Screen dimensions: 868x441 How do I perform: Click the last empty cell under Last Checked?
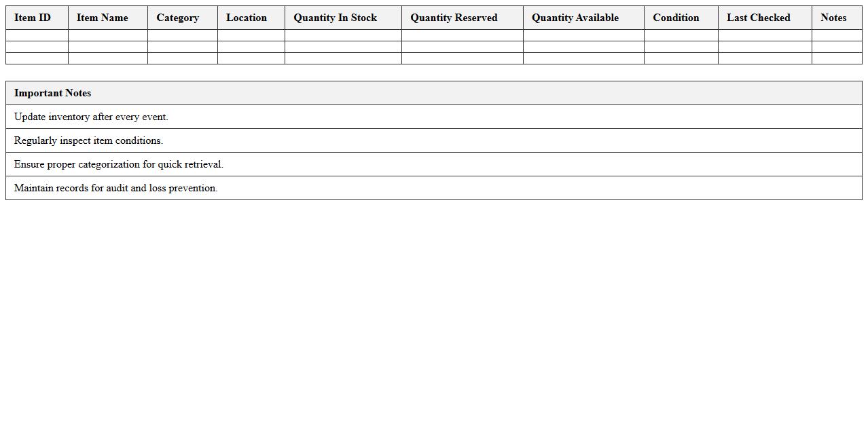[x=765, y=58]
